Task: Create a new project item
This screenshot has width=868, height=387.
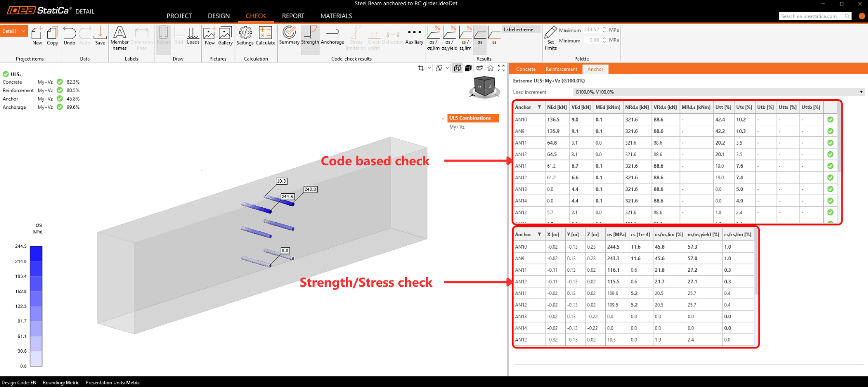Action: (37, 36)
